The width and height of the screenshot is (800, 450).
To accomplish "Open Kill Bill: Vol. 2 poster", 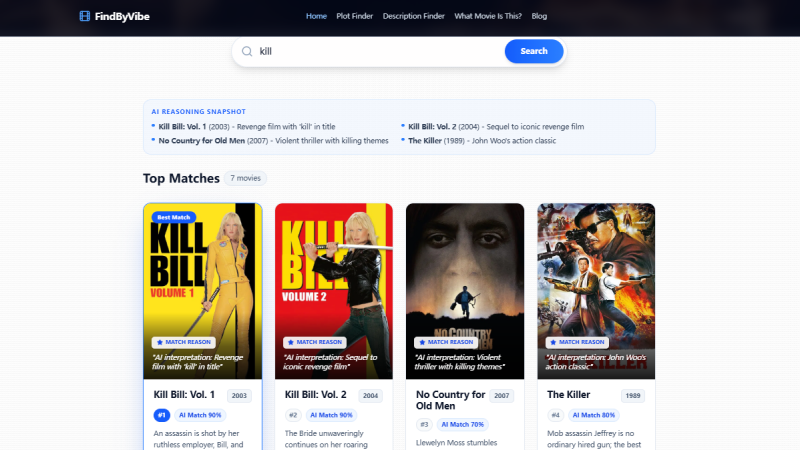I will (x=334, y=291).
